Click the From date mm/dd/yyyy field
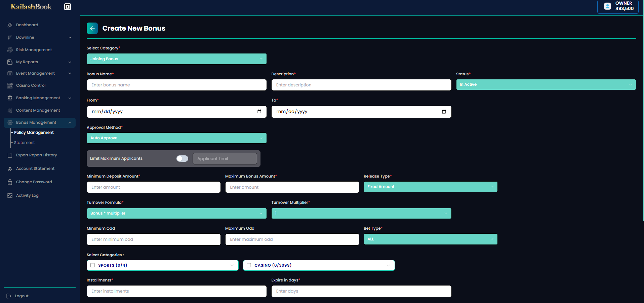Viewport: 644px width, 303px height. pos(176,112)
